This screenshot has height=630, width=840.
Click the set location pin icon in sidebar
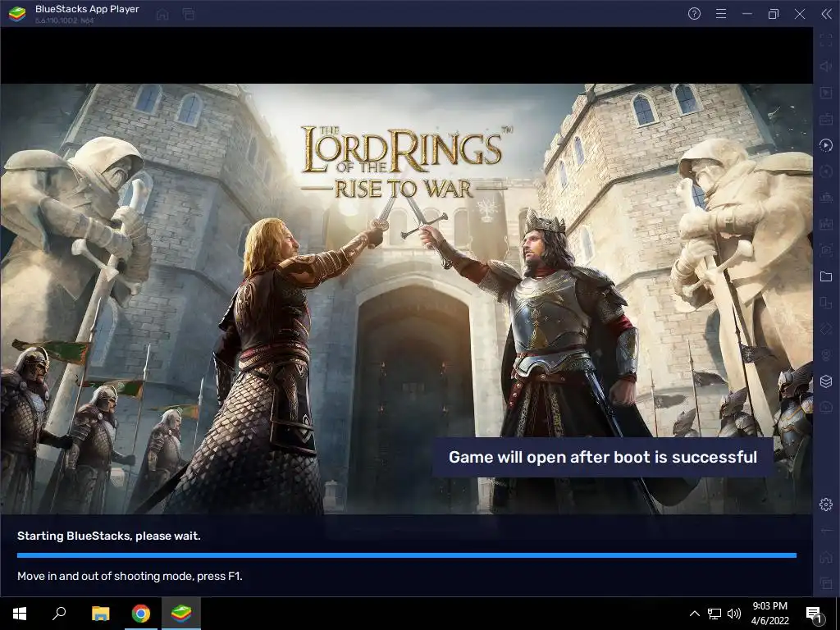coord(826,355)
